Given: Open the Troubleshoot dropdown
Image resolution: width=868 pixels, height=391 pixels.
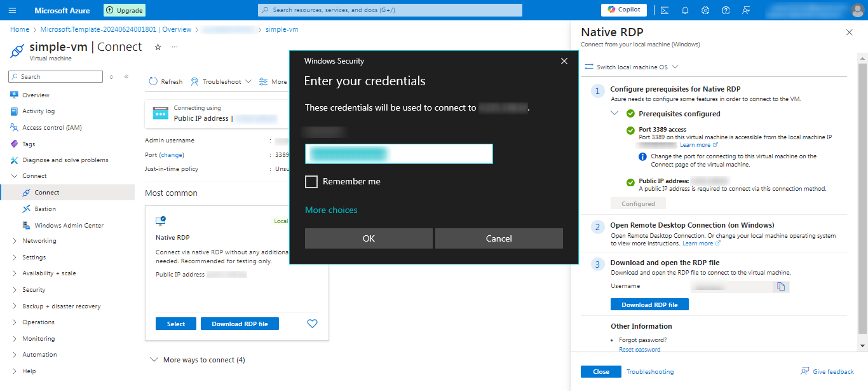Looking at the screenshot, I should 221,81.
